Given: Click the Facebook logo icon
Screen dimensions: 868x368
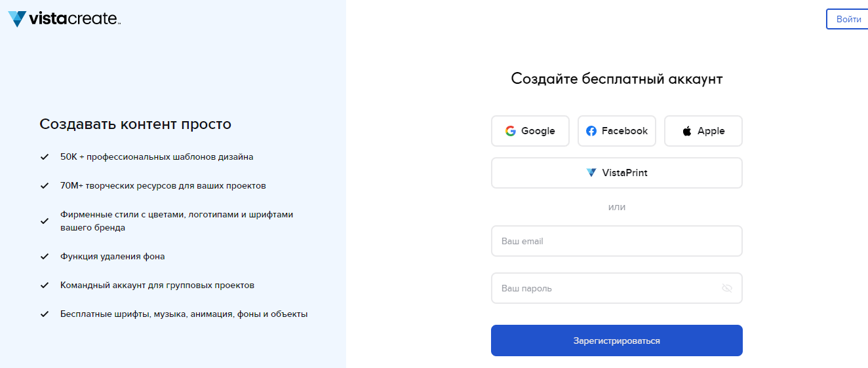Looking at the screenshot, I should [591, 131].
